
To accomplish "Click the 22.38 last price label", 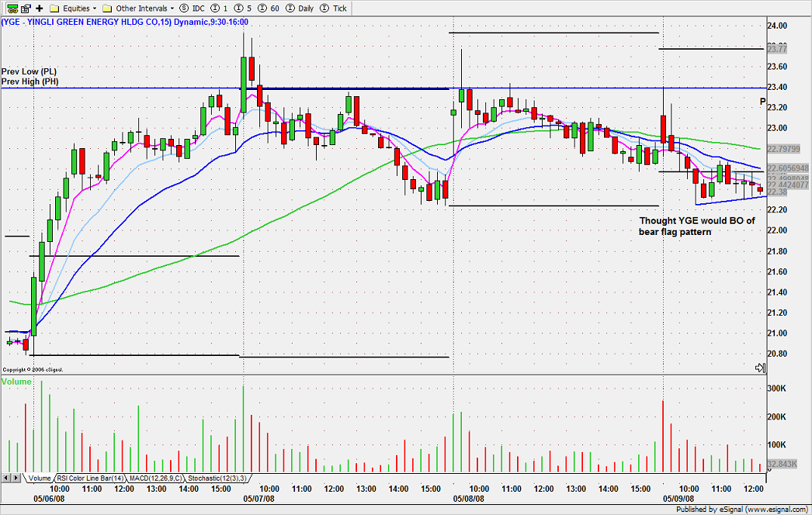I will [x=777, y=192].
